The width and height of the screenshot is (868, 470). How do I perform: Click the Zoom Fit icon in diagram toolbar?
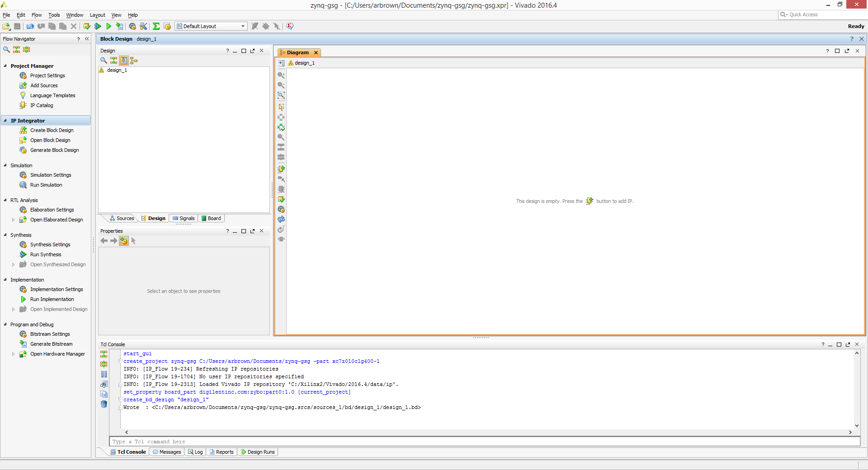pyautogui.click(x=281, y=95)
